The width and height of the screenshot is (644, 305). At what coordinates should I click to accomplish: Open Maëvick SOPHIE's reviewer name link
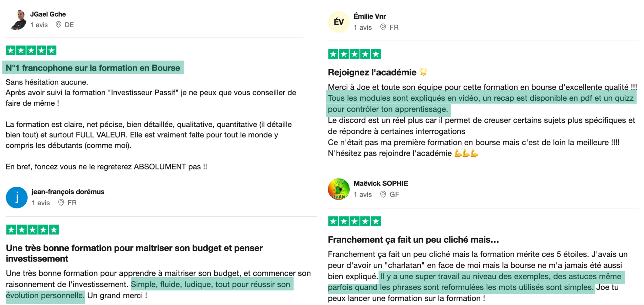click(381, 183)
